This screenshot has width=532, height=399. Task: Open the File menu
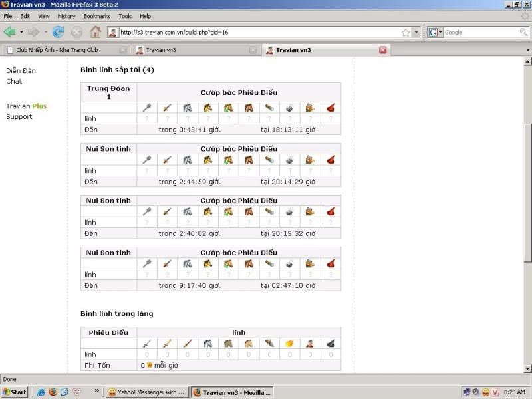click(8, 16)
